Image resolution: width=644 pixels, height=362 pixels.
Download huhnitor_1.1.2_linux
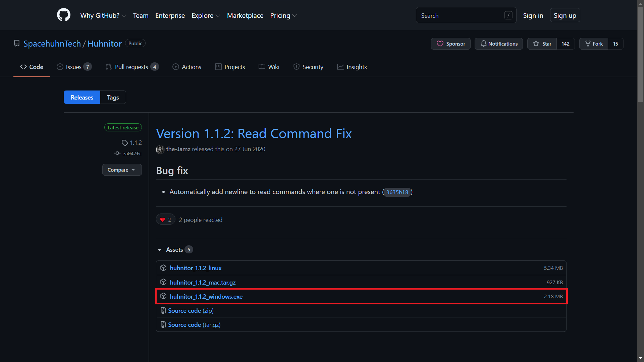tap(196, 268)
